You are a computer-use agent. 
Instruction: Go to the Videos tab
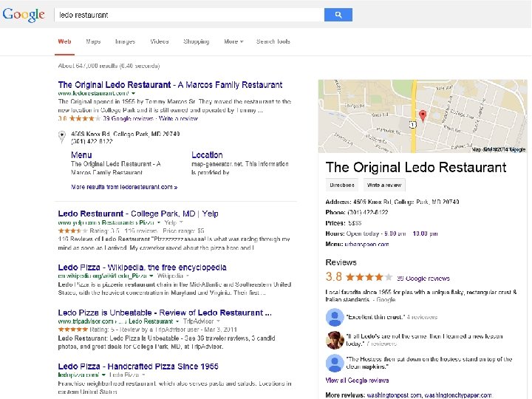(159, 41)
